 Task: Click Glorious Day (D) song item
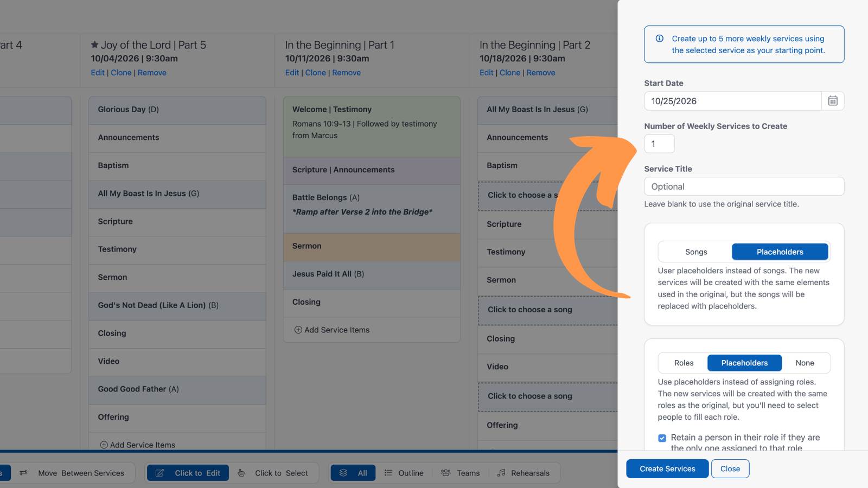coord(177,110)
